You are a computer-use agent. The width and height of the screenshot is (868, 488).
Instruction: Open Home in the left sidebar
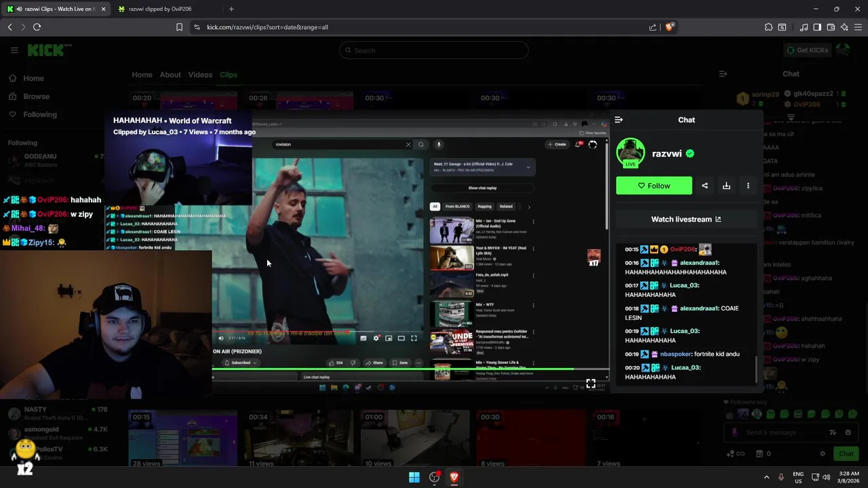click(27, 78)
